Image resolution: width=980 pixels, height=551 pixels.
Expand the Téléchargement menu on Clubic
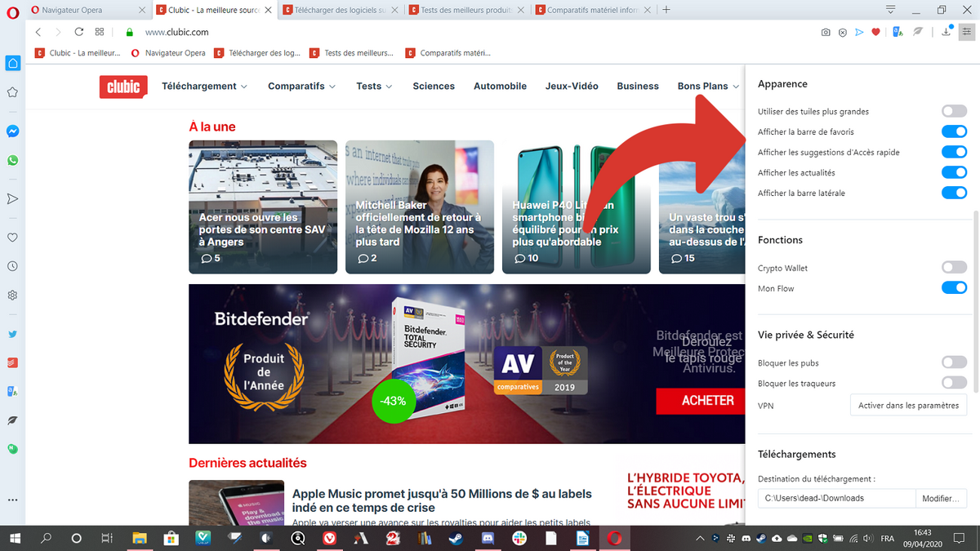[205, 86]
